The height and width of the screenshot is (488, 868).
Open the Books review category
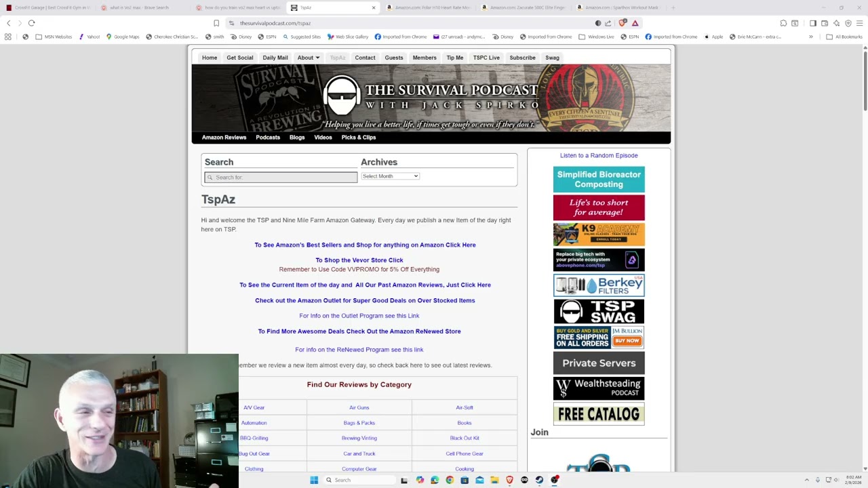point(465,423)
